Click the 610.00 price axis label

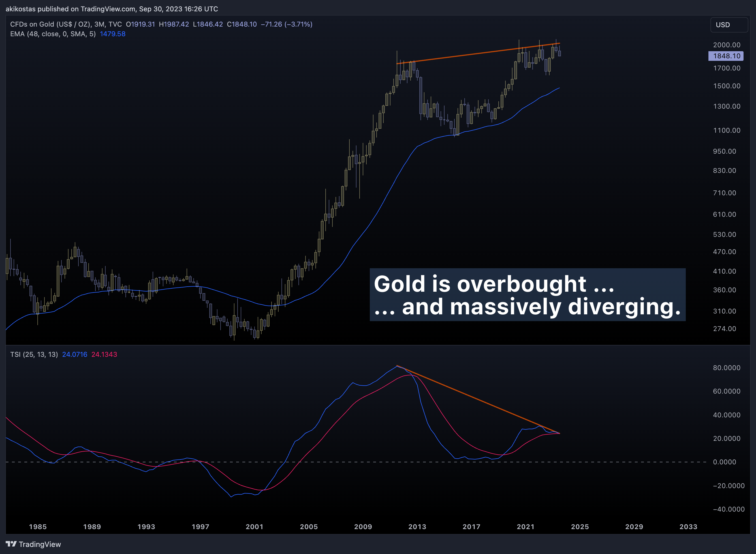(x=725, y=214)
